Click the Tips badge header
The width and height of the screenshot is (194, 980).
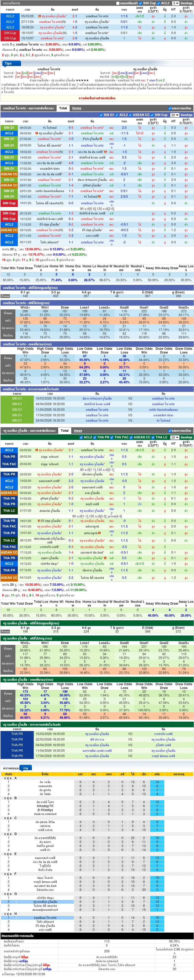[x=8, y=64]
